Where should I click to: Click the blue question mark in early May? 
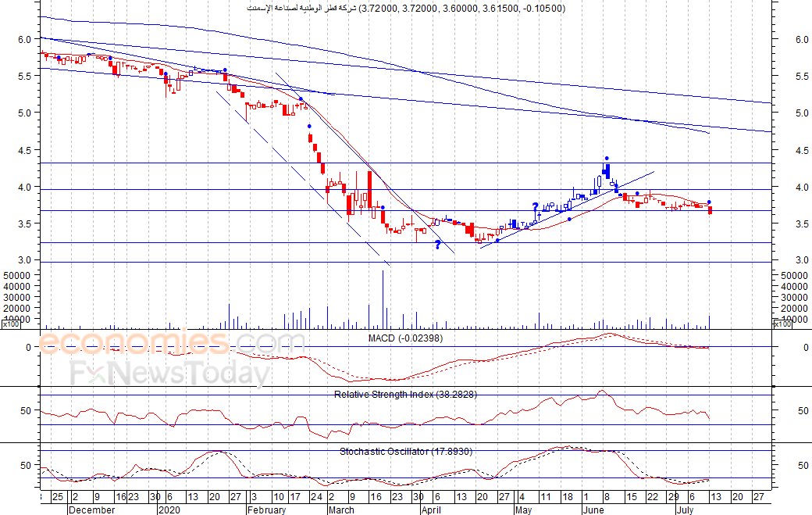(x=536, y=208)
